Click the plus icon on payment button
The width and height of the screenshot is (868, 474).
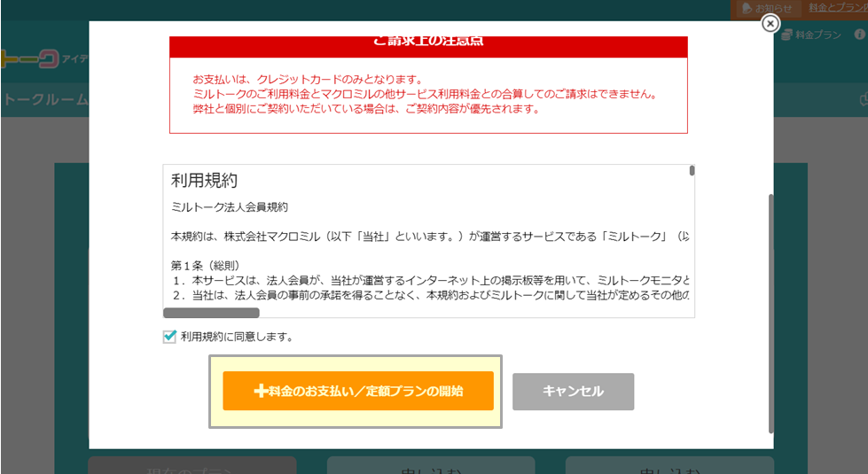261,391
